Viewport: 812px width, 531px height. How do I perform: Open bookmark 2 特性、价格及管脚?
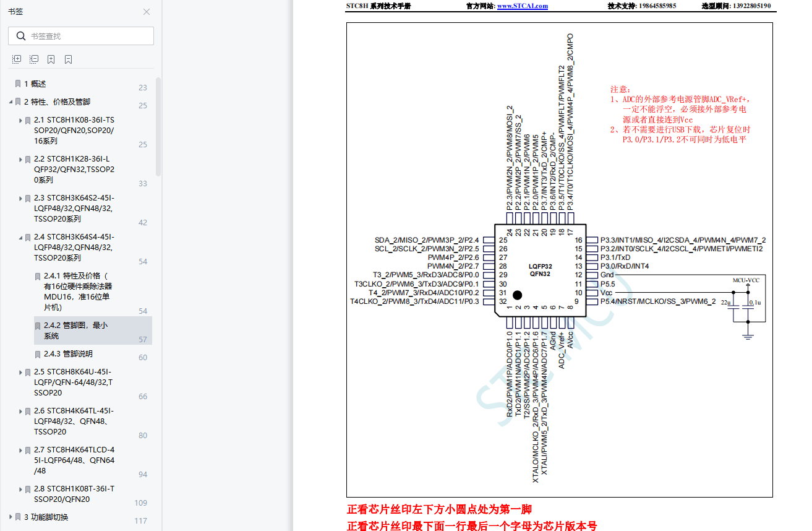click(x=57, y=101)
